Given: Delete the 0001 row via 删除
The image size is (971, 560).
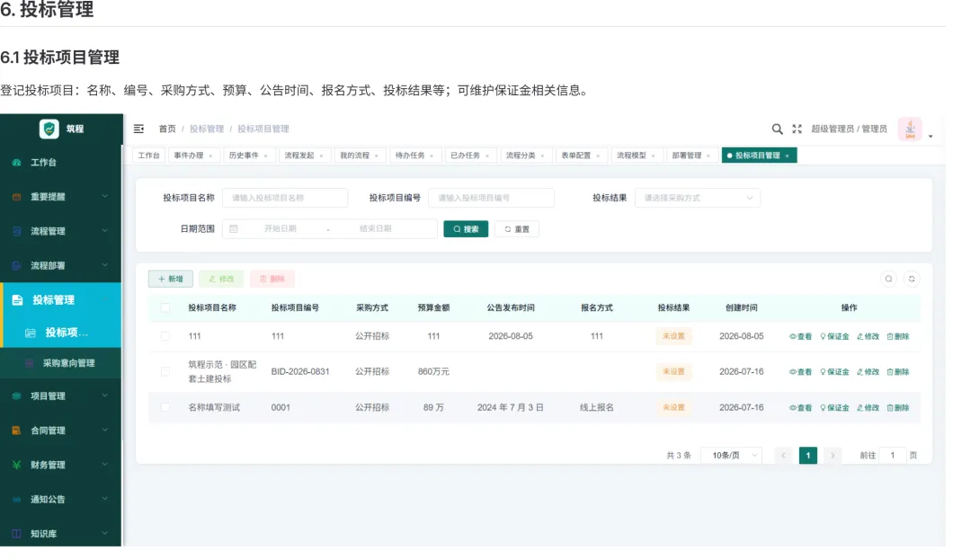Looking at the screenshot, I should click(x=898, y=408).
